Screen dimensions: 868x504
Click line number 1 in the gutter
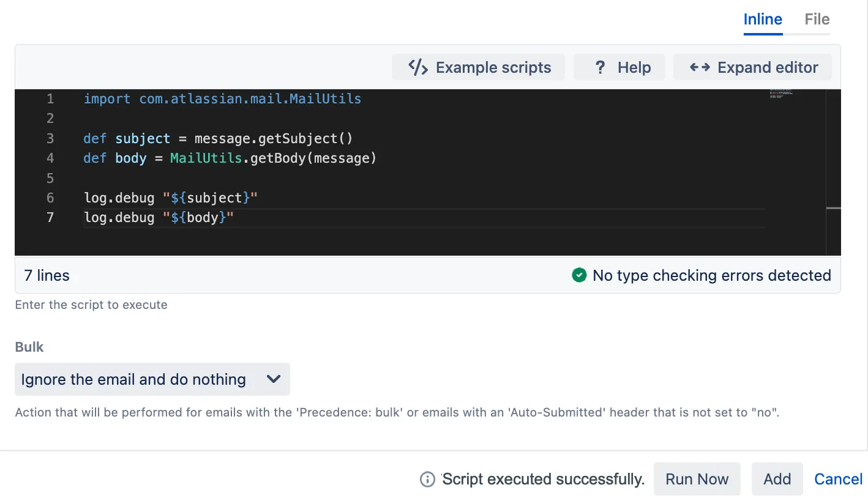[x=50, y=98]
